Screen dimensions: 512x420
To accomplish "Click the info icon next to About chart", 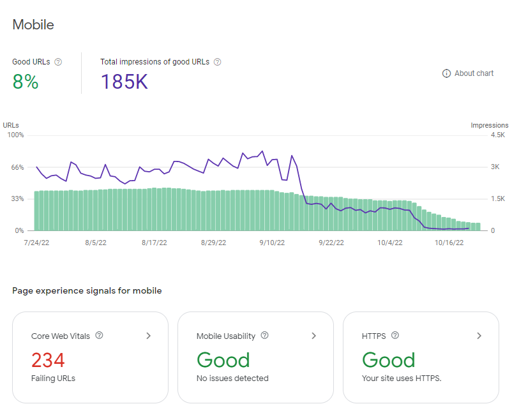I will tap(446, 73).
